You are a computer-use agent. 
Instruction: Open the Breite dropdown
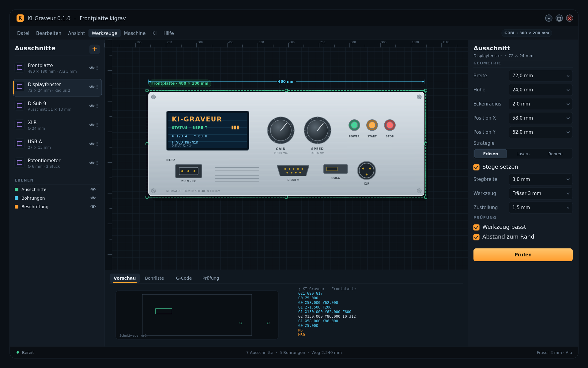click(541, 76)
